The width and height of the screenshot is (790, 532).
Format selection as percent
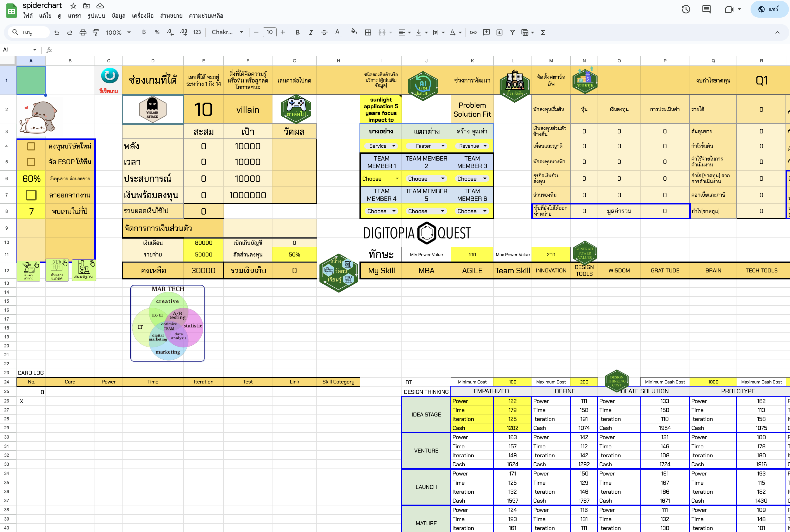pyautogui.click(x=157, y=32)
